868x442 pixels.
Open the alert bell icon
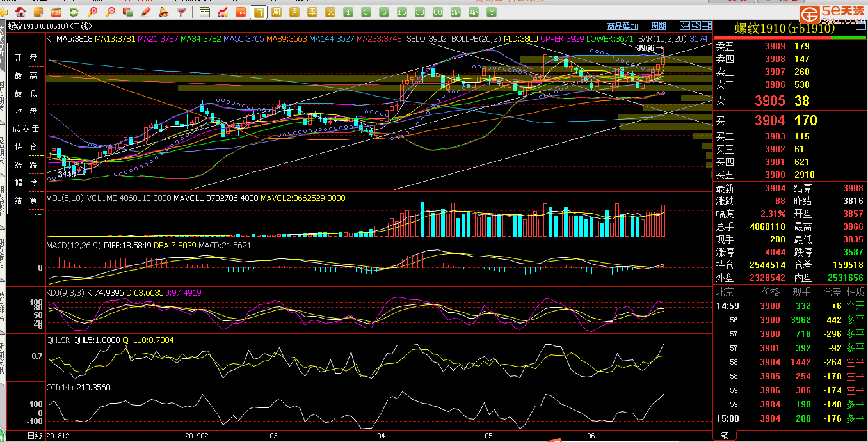(x=164, y=12)
